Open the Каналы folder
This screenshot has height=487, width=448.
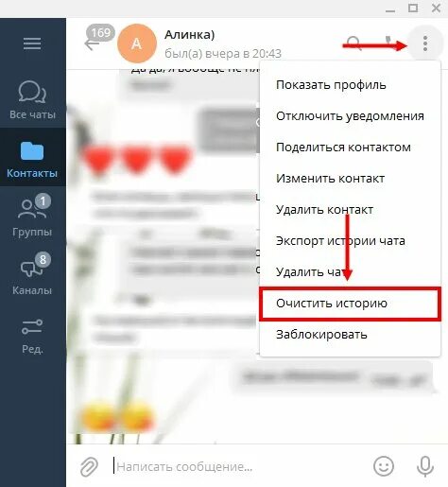33,274
